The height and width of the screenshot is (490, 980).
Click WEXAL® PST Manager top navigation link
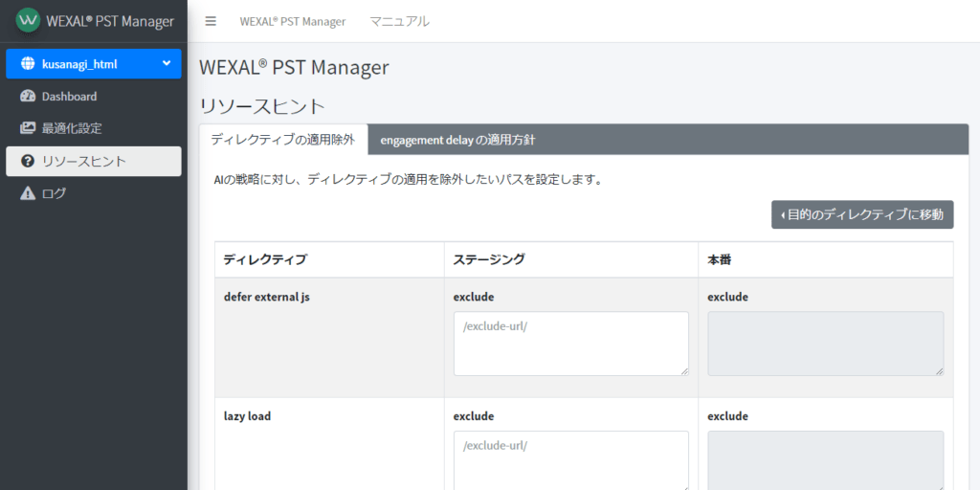(293, 21)
